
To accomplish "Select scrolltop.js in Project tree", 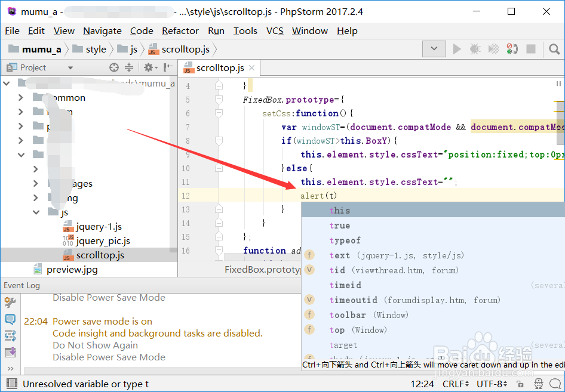I will tap(94, 255).
